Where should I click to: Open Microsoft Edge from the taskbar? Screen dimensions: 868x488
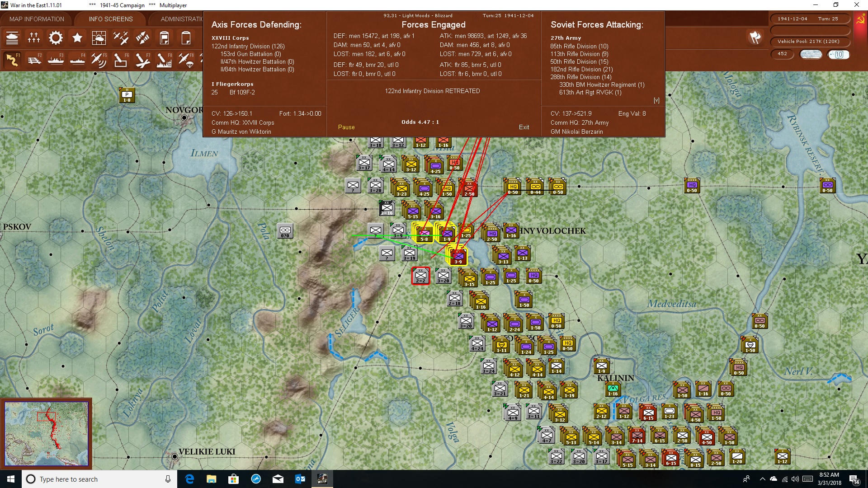(189, 479)
